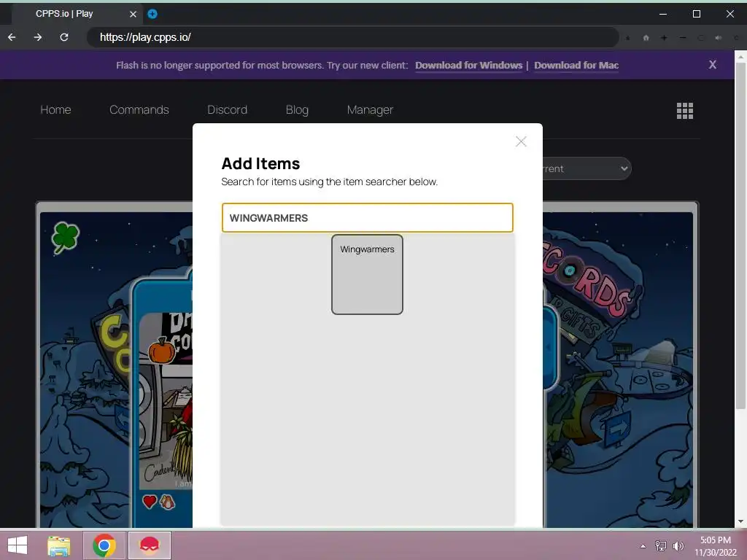Open the clock showing 5:05 PM
The height and width of the screenshot is (560, 747).
[x=715, y=545]
